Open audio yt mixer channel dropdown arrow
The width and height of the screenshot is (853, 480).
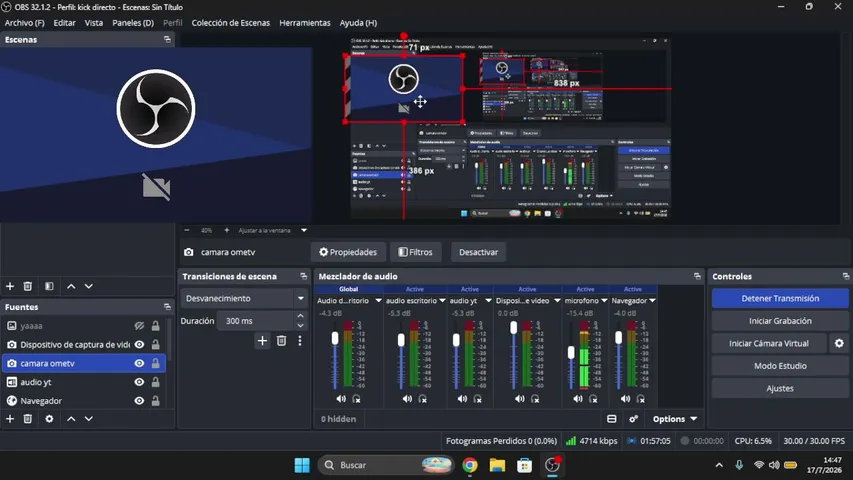click(488, 300)
